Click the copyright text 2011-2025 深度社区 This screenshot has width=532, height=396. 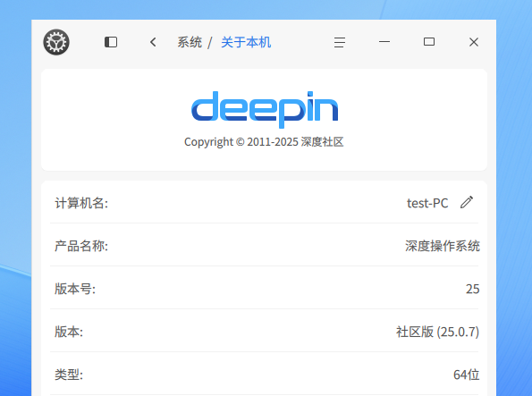point(264,141)
